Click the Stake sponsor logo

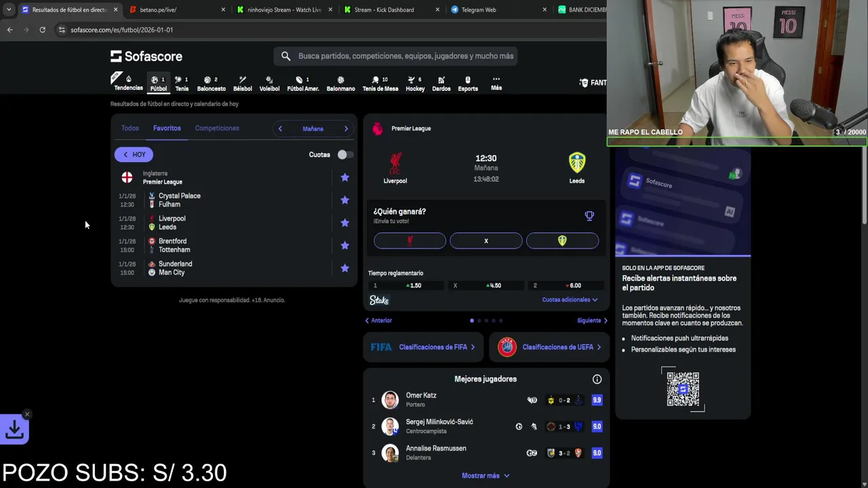tap(379, 300)
